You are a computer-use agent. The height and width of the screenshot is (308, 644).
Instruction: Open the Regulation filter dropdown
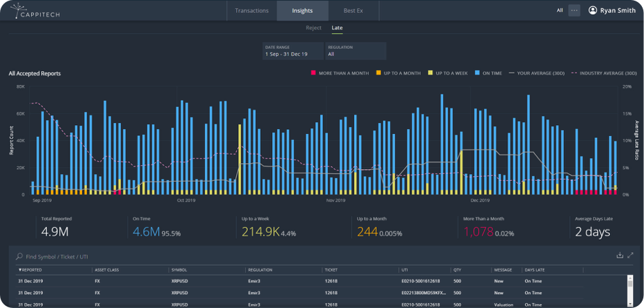click(355, 51)
